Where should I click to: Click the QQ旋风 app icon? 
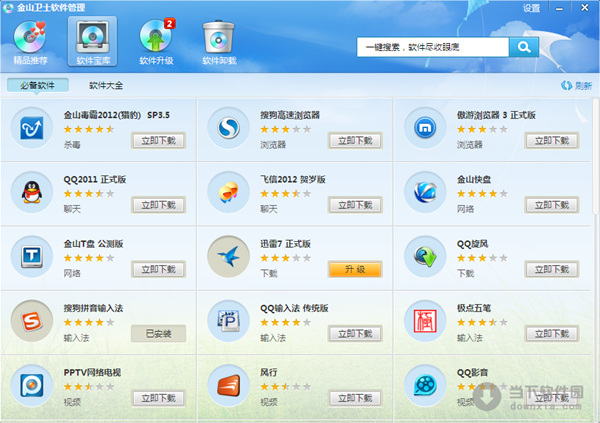425,256
